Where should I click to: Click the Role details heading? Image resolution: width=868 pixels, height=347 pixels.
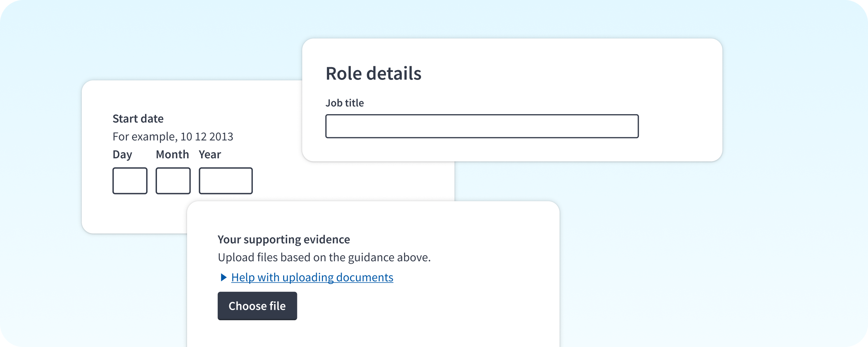click(374, 73)
